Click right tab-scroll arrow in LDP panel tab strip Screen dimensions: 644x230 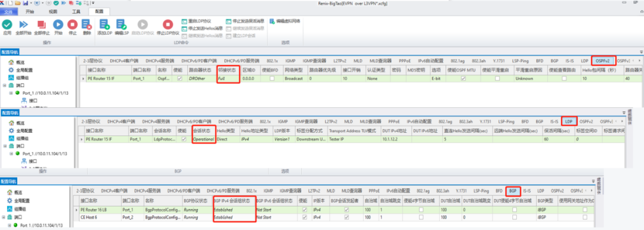tap(622, 122)
